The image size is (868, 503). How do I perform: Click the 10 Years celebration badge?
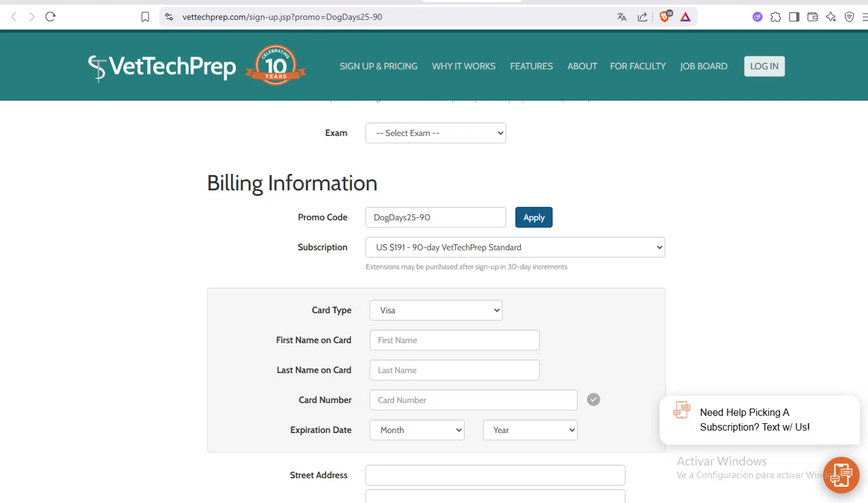276,65
